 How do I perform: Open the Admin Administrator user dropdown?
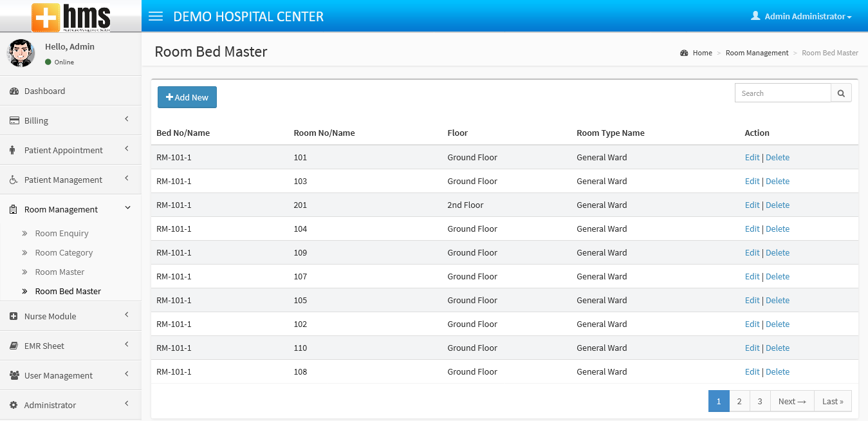[x=801, y=16]
